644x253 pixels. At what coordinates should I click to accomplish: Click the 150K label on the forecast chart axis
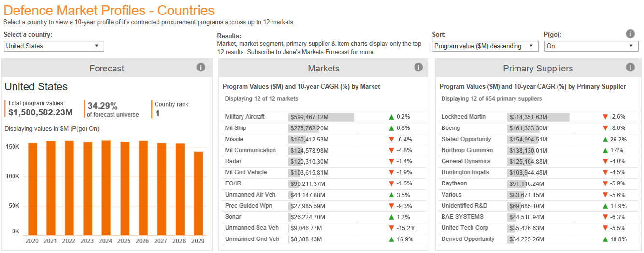tap(13, 146)
